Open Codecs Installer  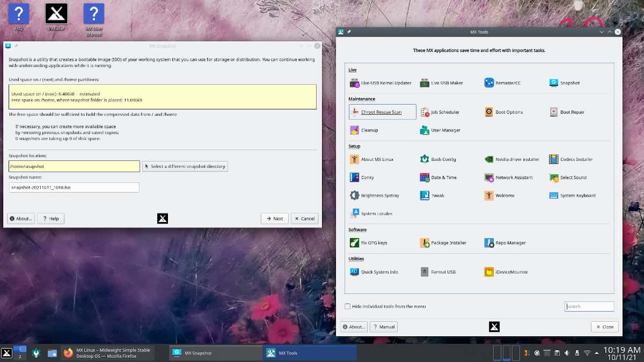point(570,159)
